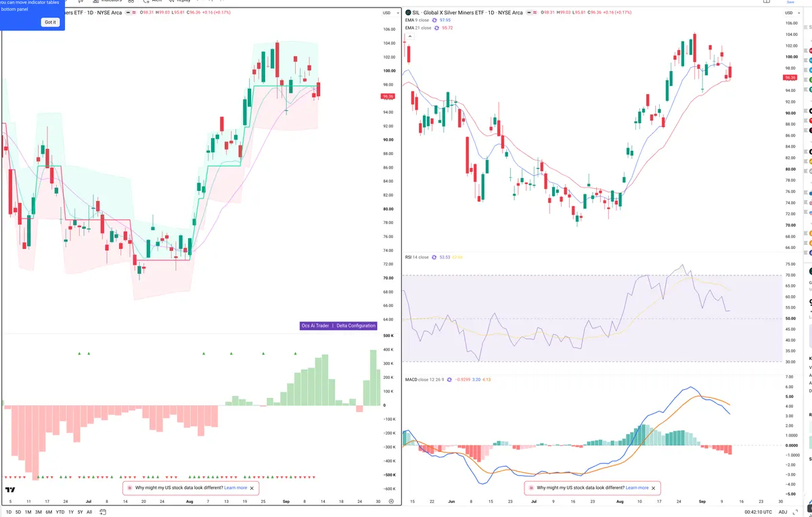Select the RSI 14 close legend
This screenshot has height=517, width=812.
(417, 257)
